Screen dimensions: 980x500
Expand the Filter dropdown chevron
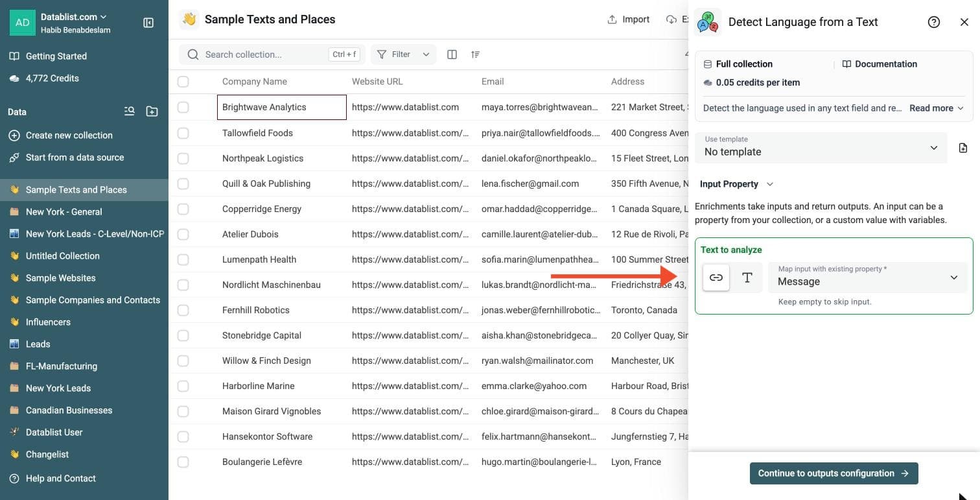[x=426, y=54]
